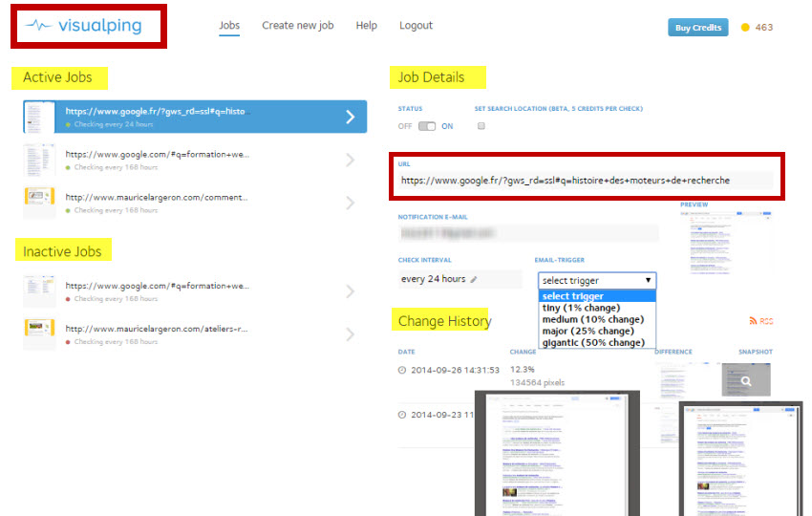Click chevron of mauricelargeron.com/comment job
Image resolution: width=812 pixels, height=516 pixels.
click(x=351, y=204)
